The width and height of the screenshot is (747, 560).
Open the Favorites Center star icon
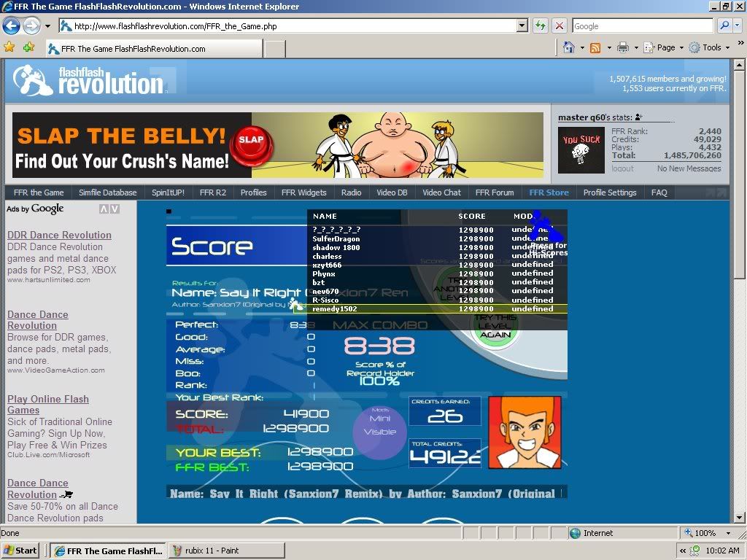pyautogui.click(x=9, y=47)
